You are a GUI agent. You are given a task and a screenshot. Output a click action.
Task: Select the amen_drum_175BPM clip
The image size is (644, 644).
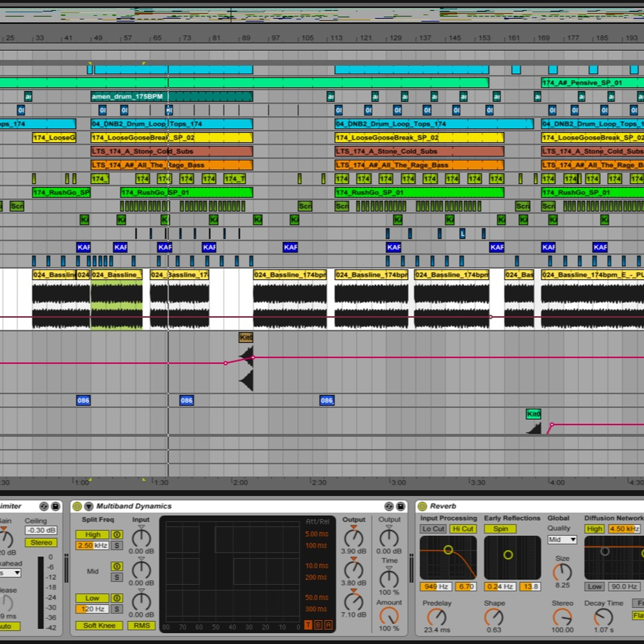(172, 97)
